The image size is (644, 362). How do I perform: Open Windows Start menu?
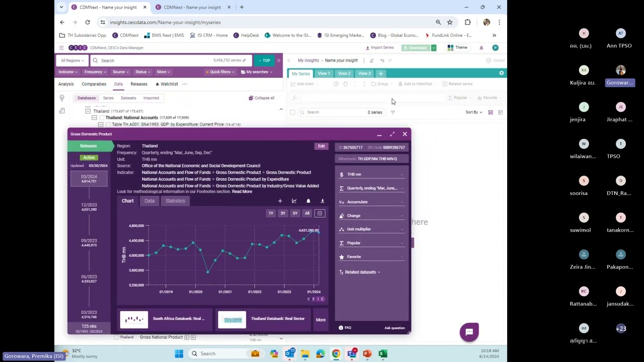[x=179, y=353]
